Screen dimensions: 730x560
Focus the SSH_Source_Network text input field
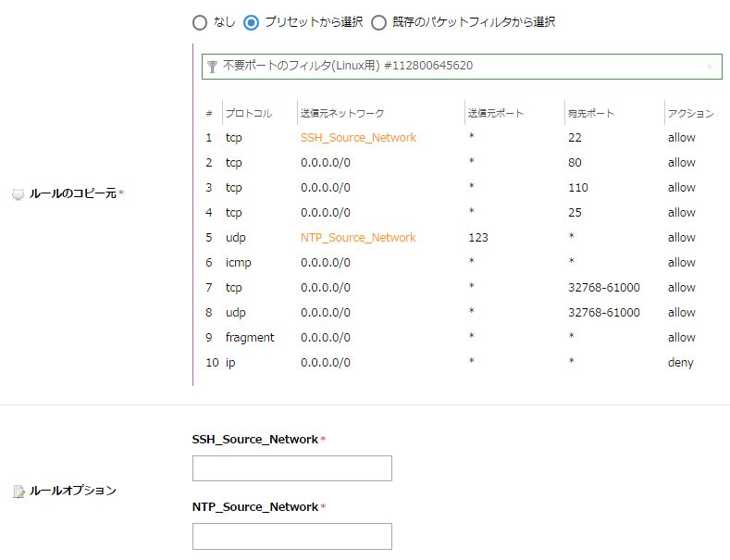(291, 468)
